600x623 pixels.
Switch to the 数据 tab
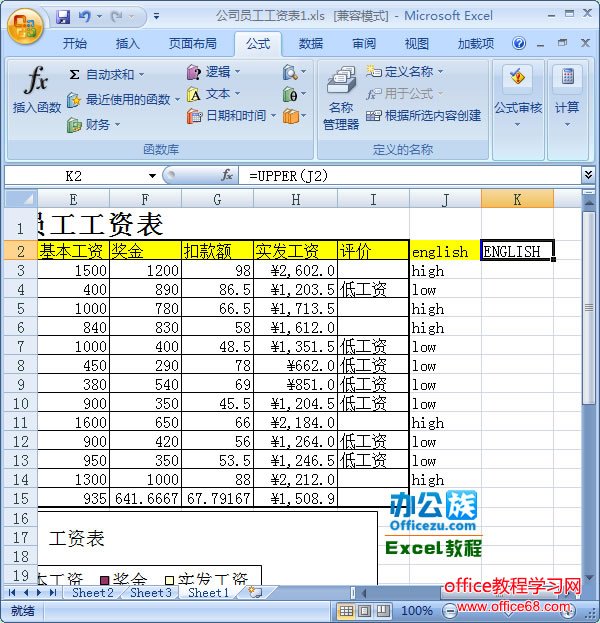[311, 43]
